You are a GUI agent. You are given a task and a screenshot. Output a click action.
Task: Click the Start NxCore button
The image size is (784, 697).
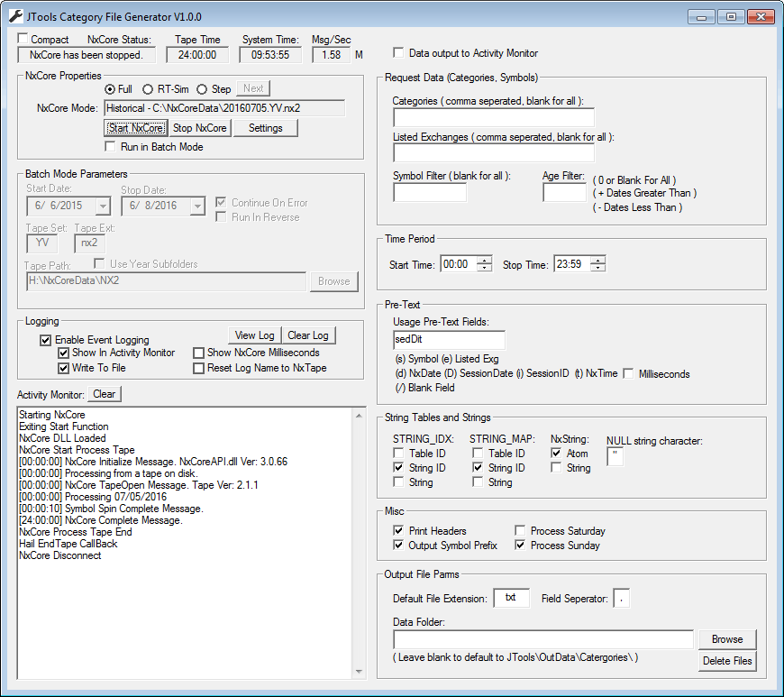(135, 127)
